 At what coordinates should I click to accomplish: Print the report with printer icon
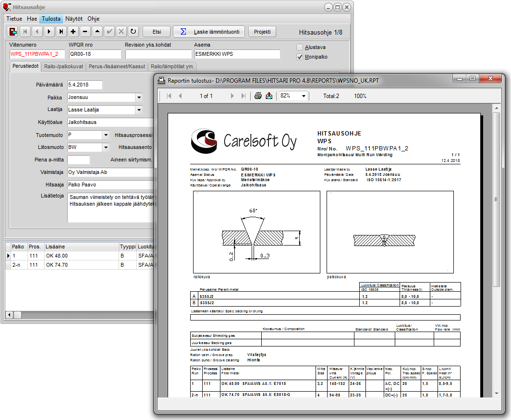click(x=258, y=96)
